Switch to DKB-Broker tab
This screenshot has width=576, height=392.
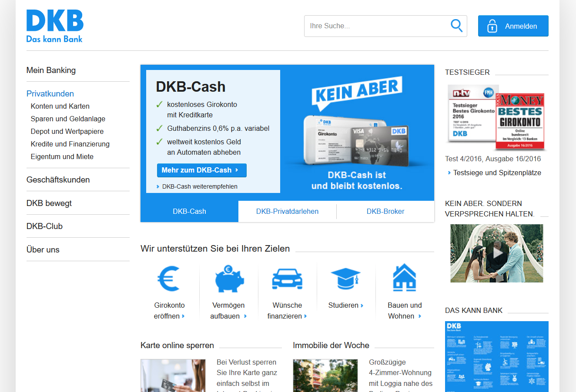pos(385,211)
